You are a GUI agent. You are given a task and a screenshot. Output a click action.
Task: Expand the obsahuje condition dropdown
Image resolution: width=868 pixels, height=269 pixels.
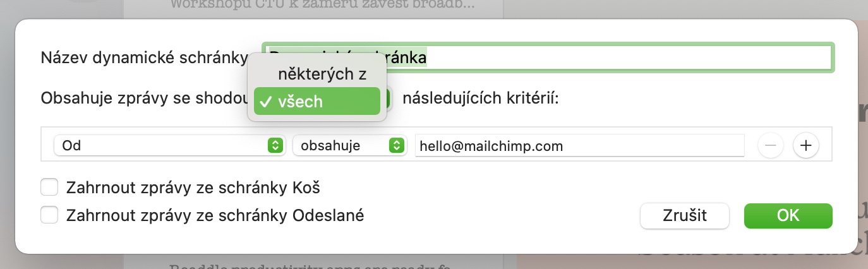click(349, 146)
